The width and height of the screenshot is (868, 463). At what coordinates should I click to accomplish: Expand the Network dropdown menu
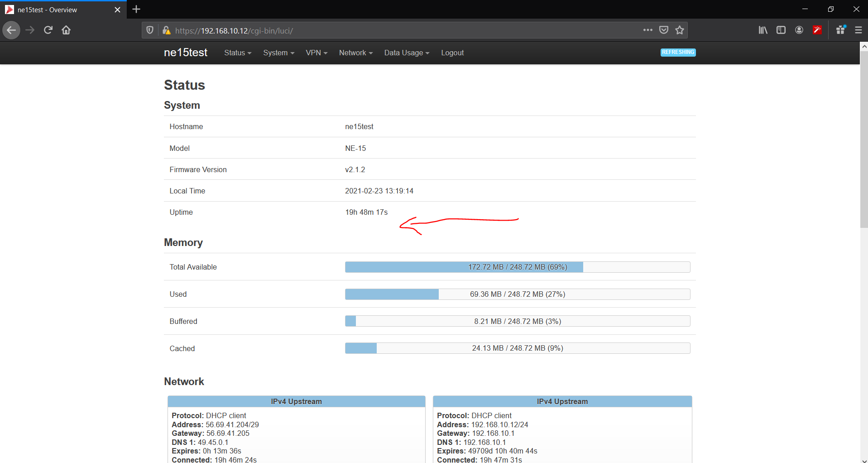[356, 53]
